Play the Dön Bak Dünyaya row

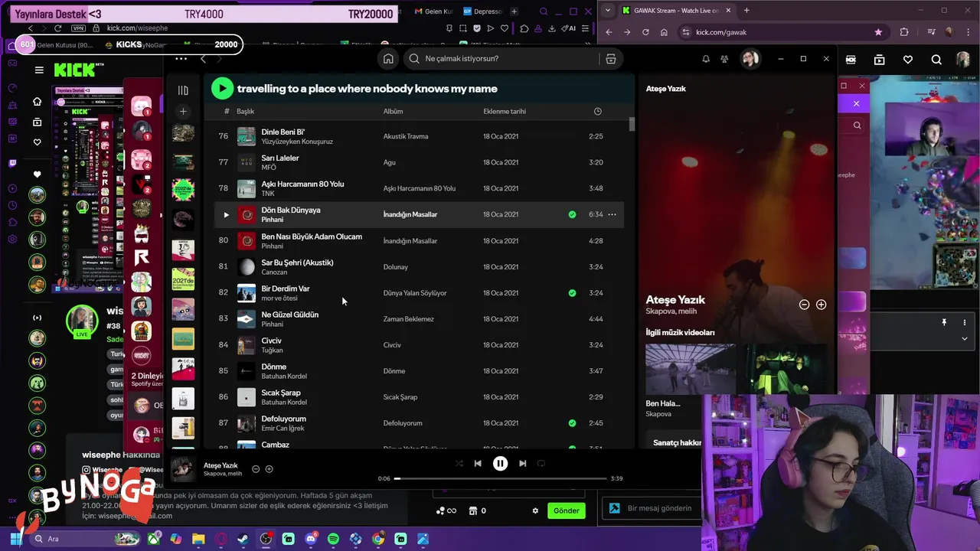point(226,214)
